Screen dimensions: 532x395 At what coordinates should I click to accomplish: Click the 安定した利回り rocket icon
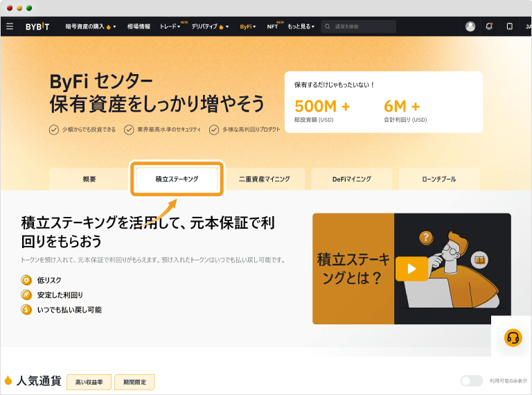pyautogui.click(x=26, y=295)
